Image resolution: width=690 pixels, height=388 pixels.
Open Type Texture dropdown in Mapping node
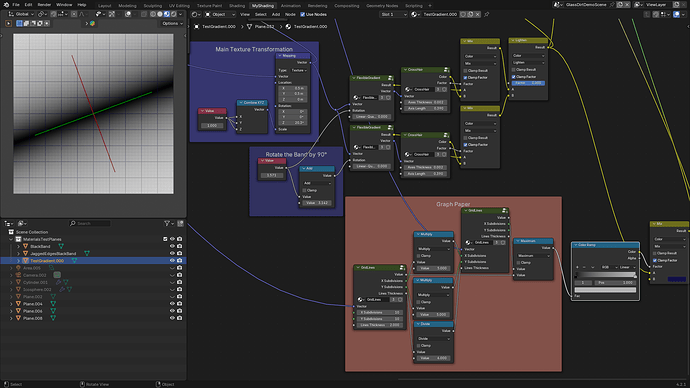click(x=299, y=70)
